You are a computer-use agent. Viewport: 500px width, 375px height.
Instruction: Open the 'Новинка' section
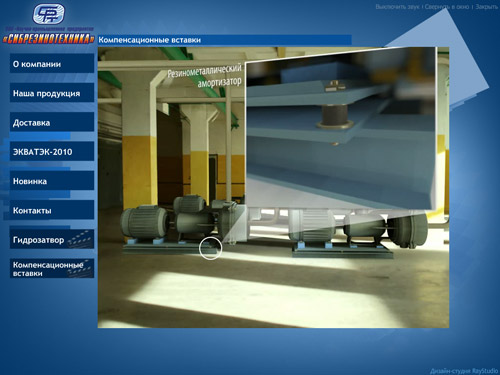click(52, 181)
